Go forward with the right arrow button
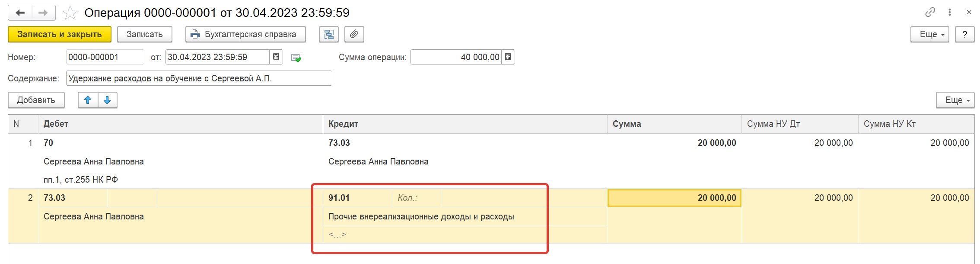 [x=43, y=13]
